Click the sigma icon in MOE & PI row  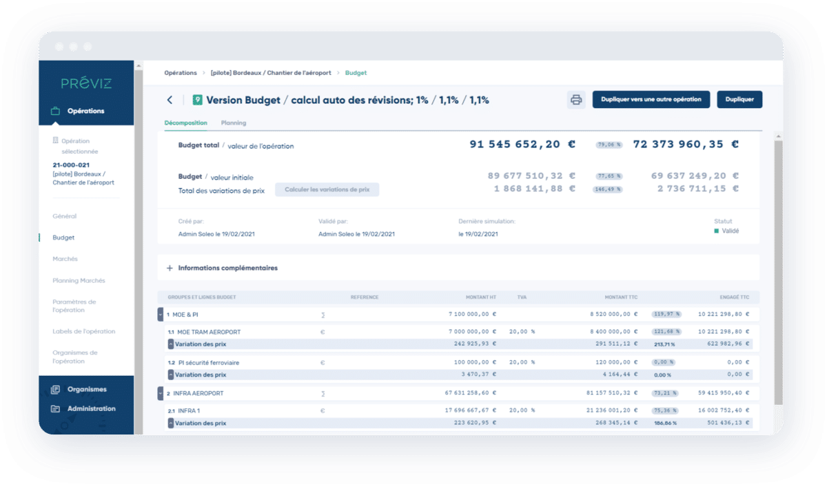[323, 315]
